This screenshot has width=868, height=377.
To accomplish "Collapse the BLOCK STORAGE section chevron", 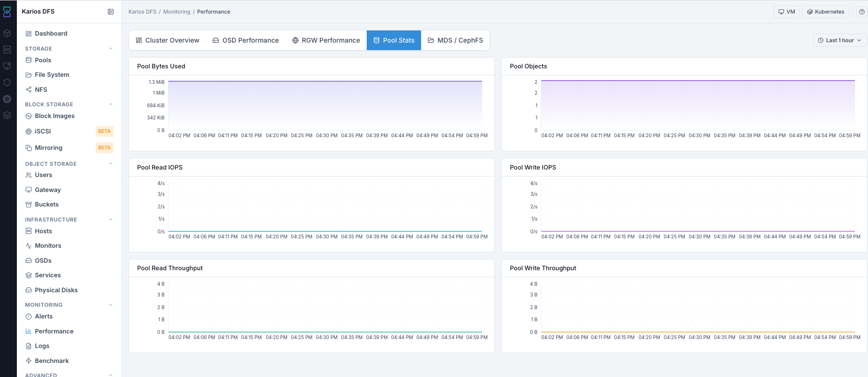I will coord(111,104).
